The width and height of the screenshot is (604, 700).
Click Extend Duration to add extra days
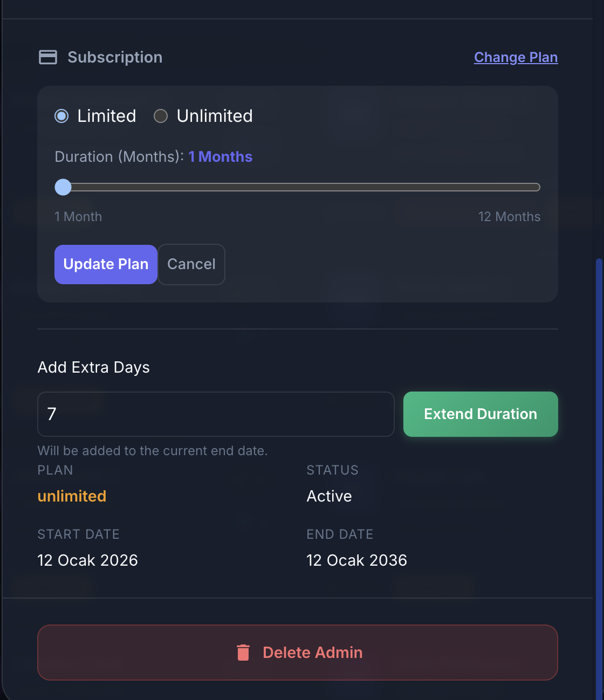coord(480,414)
